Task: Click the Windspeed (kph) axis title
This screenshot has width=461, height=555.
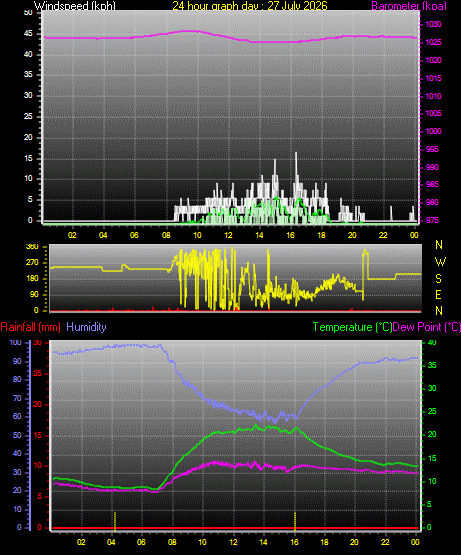Action: (75, 6)
